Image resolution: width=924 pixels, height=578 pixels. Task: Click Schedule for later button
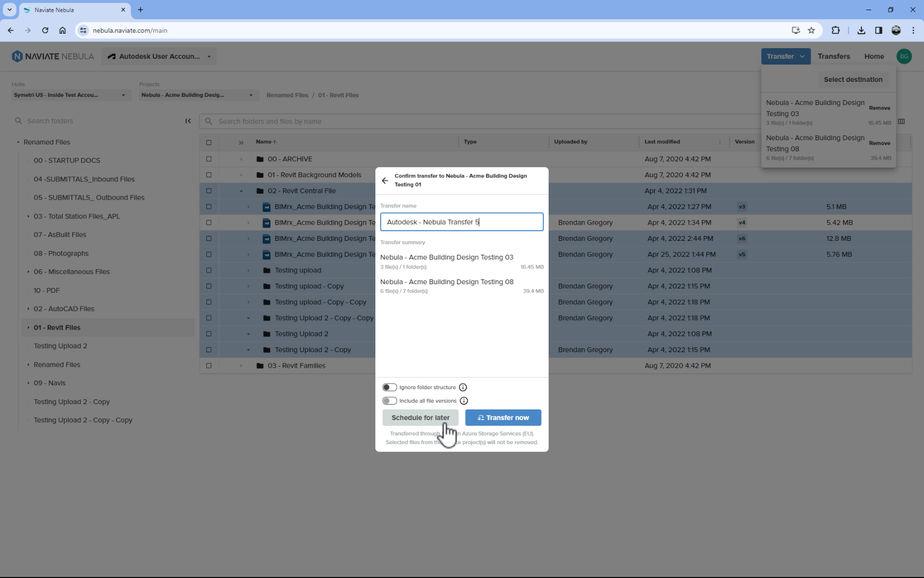[x=420, y=417]
